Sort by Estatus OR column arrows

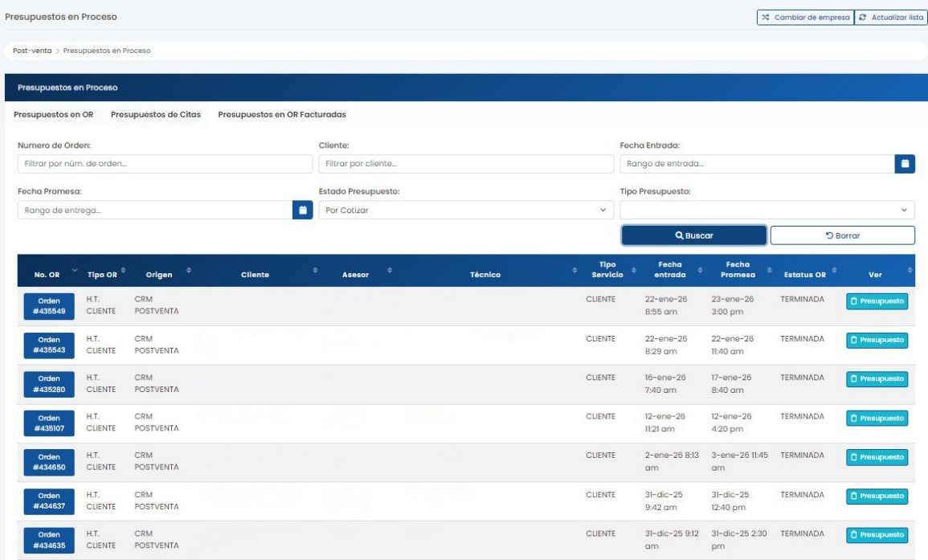pos(836,271)
